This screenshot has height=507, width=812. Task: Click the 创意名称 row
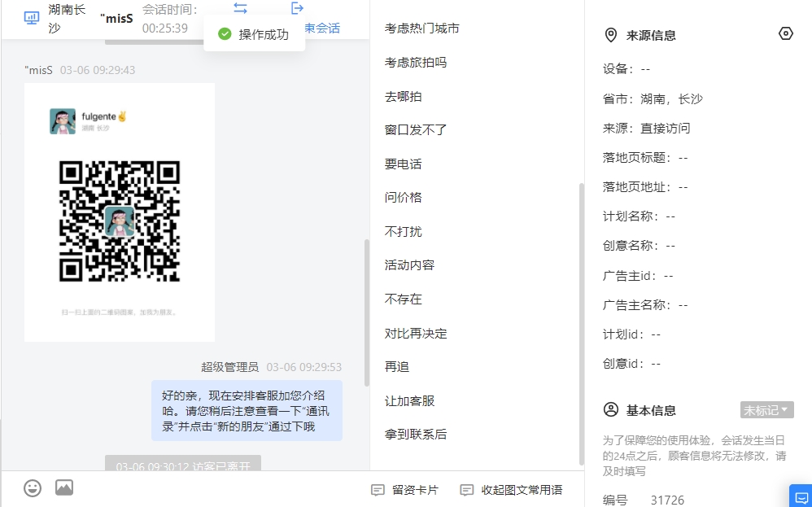tap(640, 246)
